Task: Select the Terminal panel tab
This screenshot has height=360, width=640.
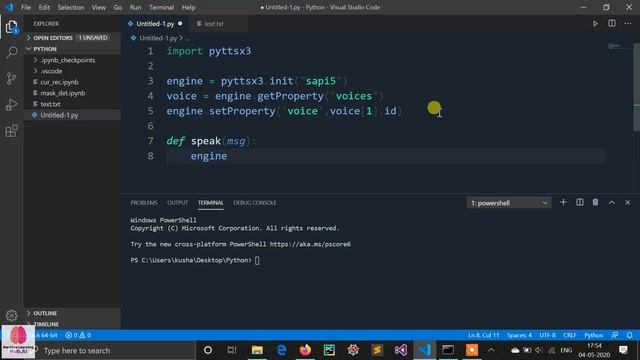Action: (211, 202)
